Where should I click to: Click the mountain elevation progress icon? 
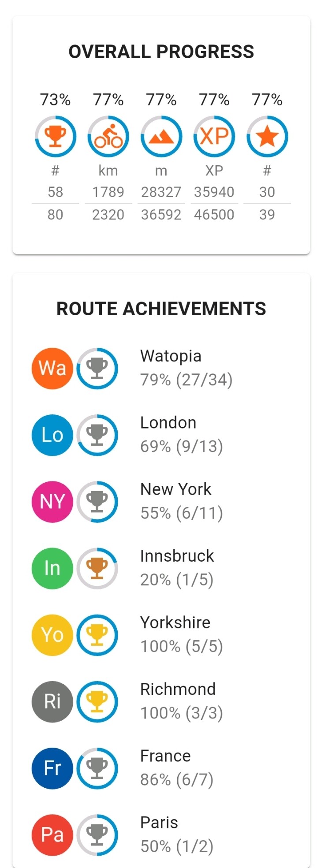pyautogui.click(x=161, y=137)
